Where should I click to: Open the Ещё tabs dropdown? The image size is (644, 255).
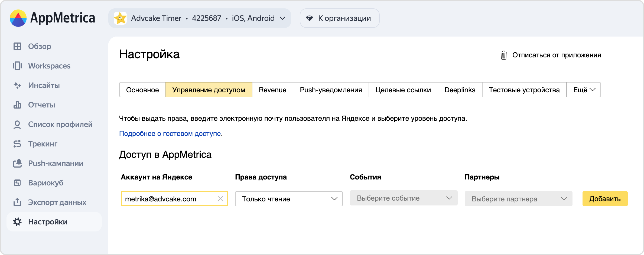(584, 90)
